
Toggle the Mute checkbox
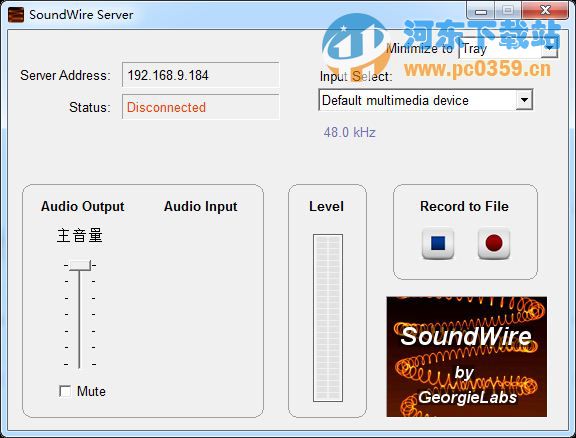[x=65, y=391]
